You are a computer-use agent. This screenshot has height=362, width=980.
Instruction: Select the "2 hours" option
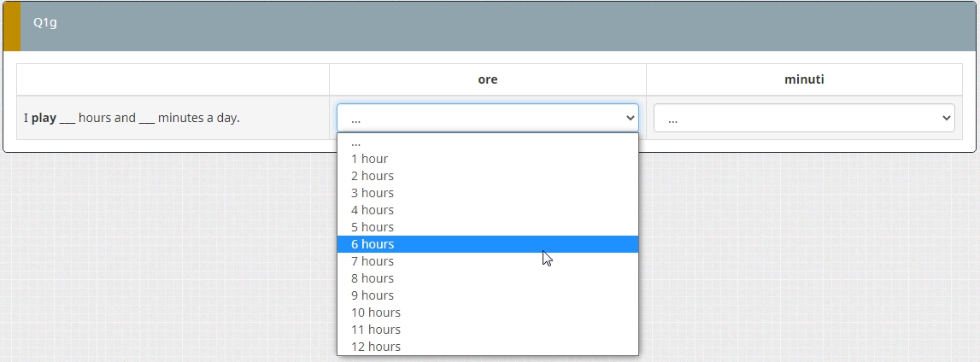click(373, 176)
